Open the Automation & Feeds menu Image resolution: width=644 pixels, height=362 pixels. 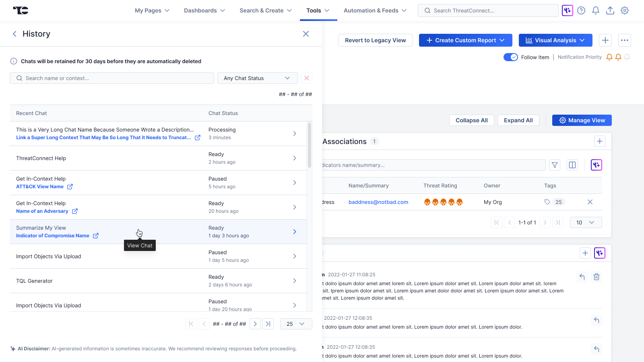[375, 10]
